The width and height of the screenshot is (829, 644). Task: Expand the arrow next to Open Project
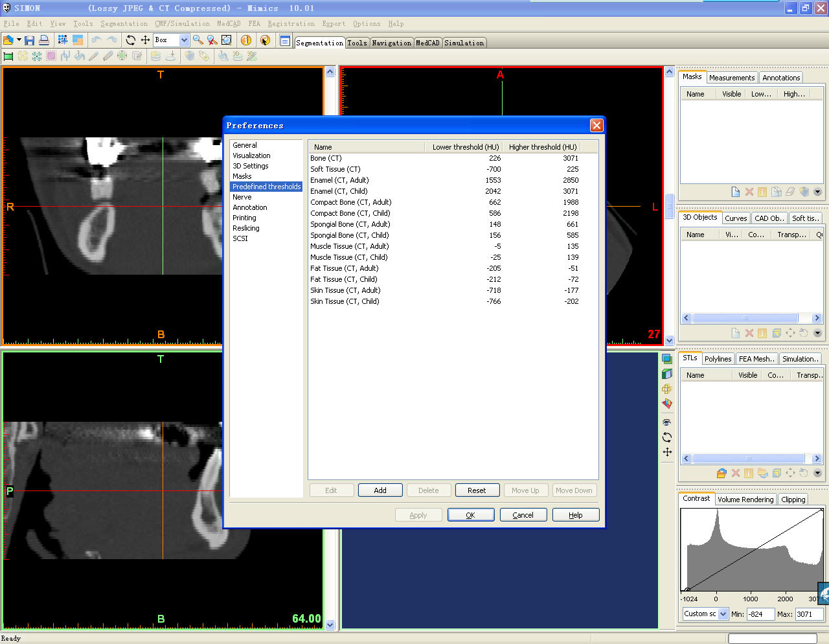coord(19,40)
